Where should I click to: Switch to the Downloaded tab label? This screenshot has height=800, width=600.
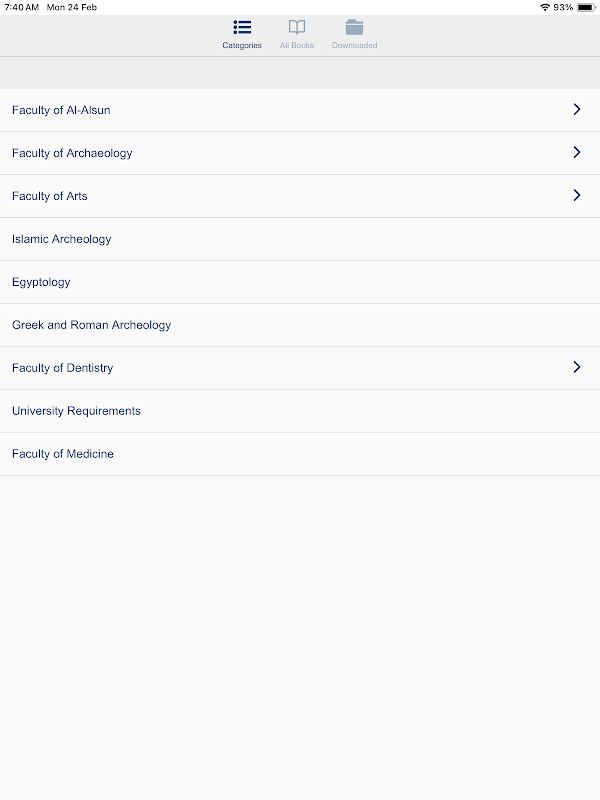coord(355,45)
